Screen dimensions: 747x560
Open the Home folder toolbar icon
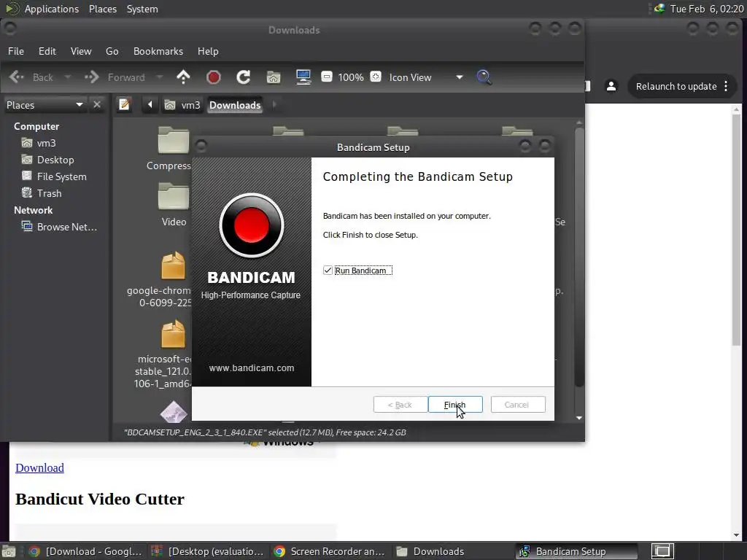(274, 77)
